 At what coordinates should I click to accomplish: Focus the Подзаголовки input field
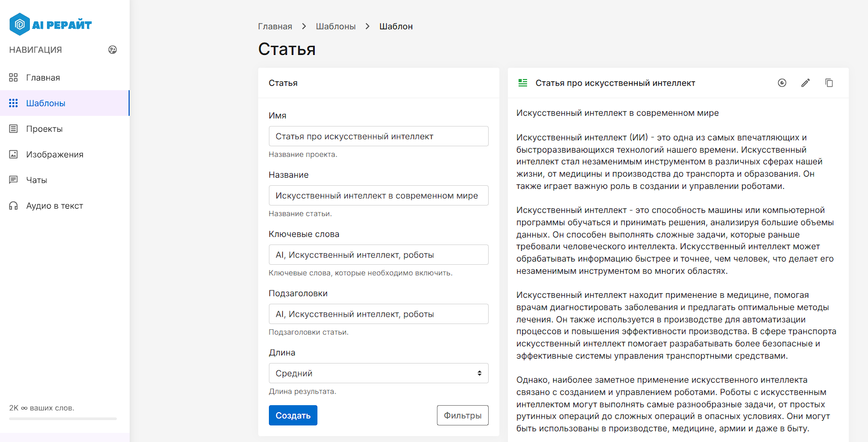tap(379, 314)
